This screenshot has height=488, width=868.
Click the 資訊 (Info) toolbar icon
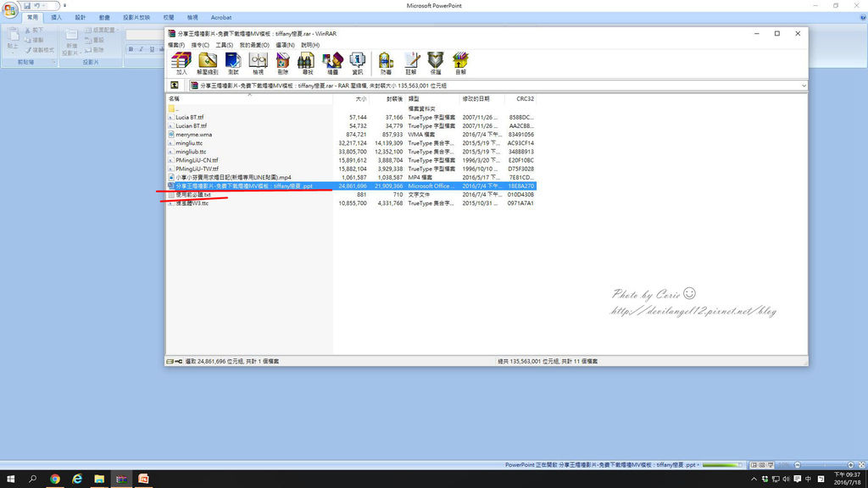(x=358, y=63)
